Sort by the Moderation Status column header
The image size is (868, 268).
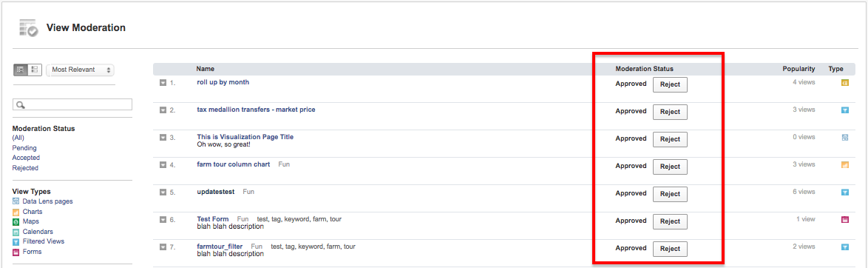pos(645,69)
